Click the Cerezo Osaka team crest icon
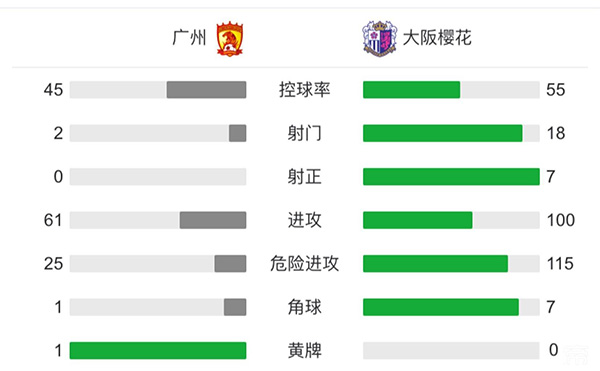600x371 pixels. click(379, 39)
